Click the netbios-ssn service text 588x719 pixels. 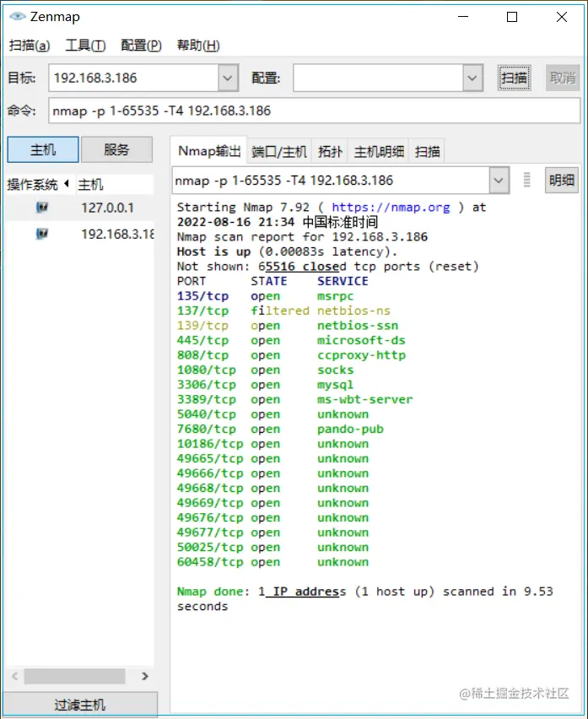358,326
